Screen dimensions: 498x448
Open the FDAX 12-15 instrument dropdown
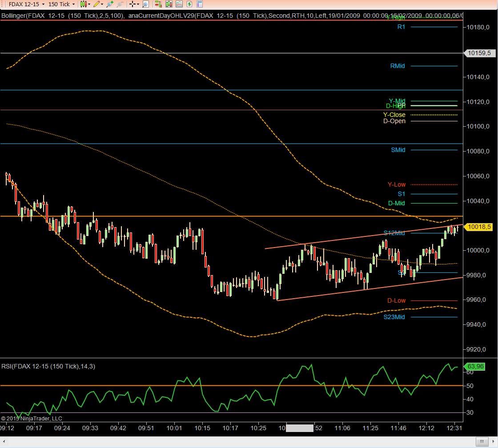27,4
